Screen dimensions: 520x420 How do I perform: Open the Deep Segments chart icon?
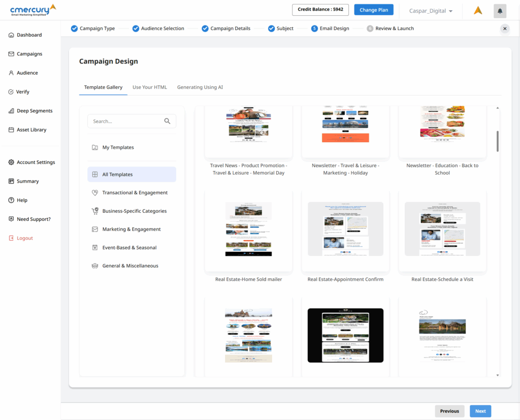pos(11,111)
